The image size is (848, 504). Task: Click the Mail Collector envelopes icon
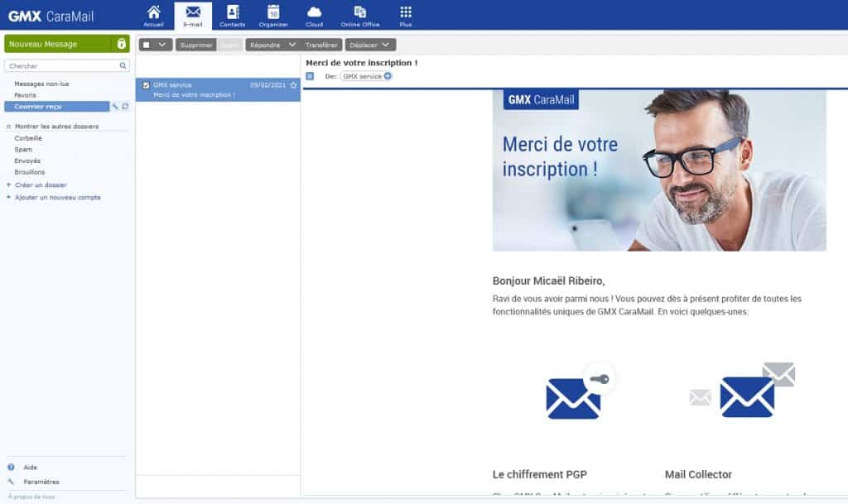(743, 390)
